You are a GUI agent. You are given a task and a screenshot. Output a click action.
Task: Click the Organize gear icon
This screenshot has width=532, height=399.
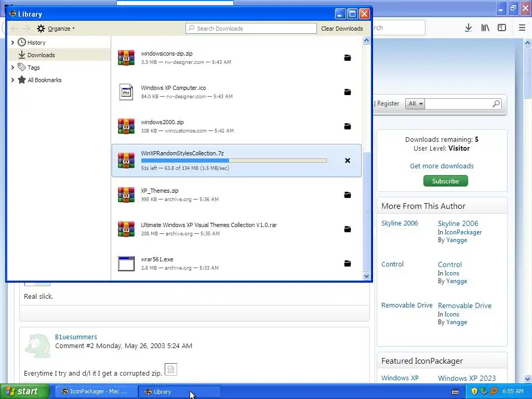(x=41, y=29)
